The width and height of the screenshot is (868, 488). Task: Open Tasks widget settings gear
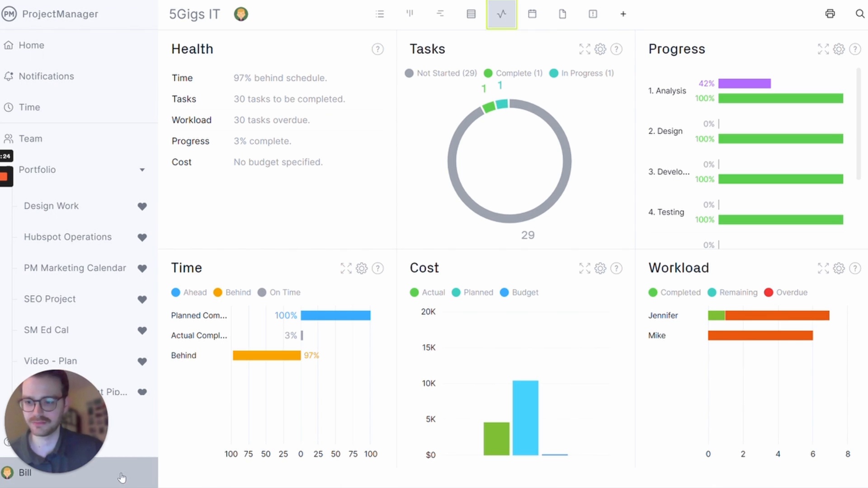click(600, 49)
